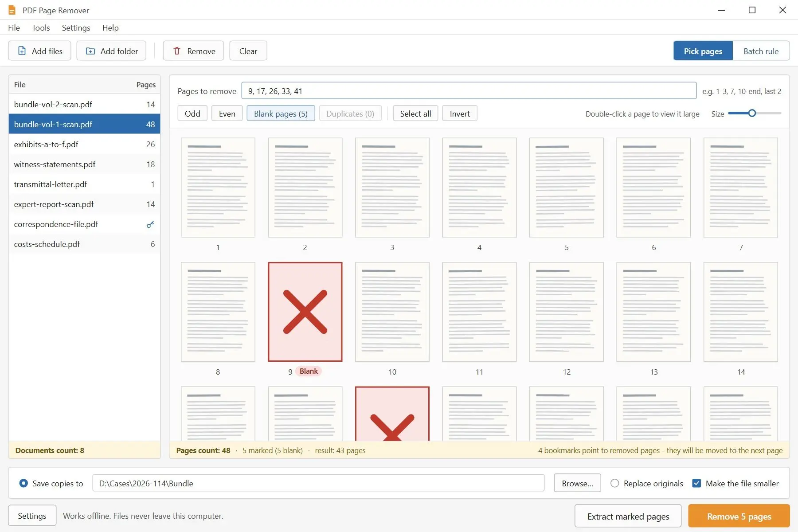Toggle the Odd pages selection

point(192,113)
